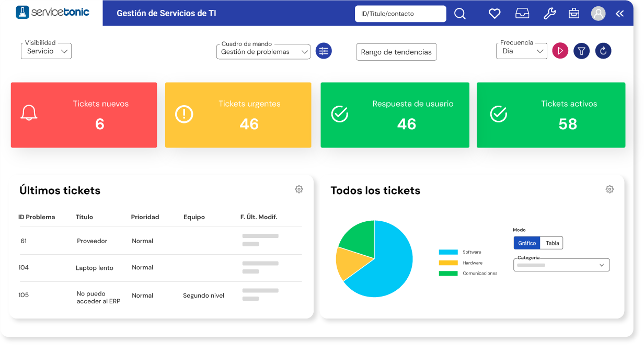
Task: Sort by F. Últ. Modif. column header
Action: 259,217
